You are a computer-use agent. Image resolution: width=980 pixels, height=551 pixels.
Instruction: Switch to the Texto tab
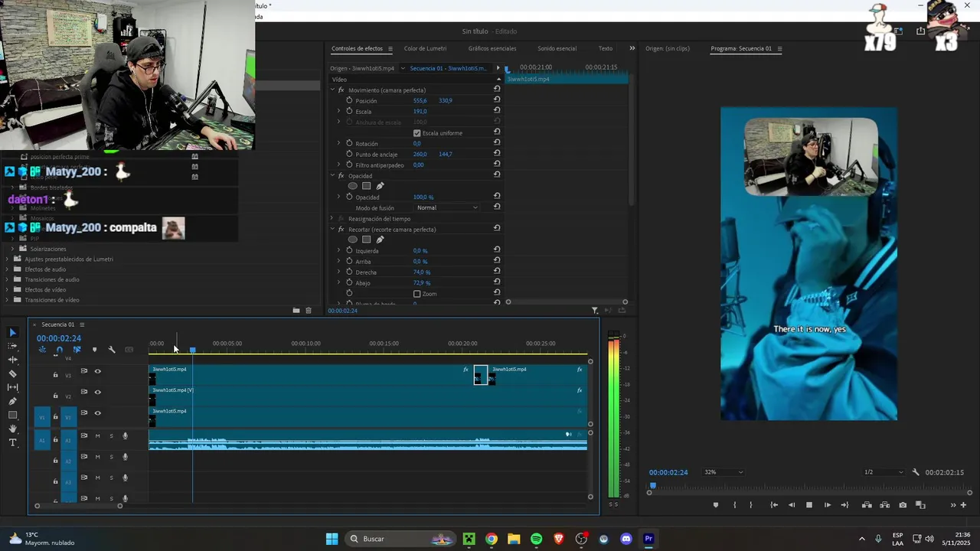606,48
